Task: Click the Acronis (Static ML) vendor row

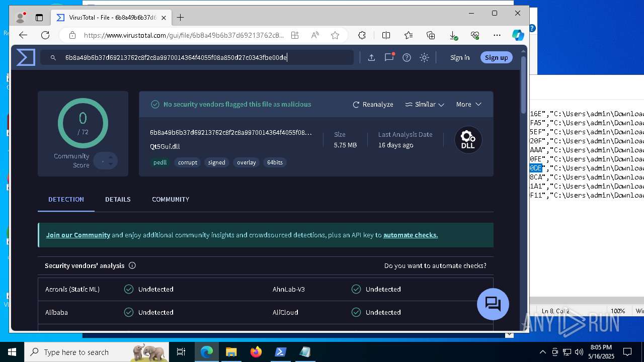Action: pos(151,289)
